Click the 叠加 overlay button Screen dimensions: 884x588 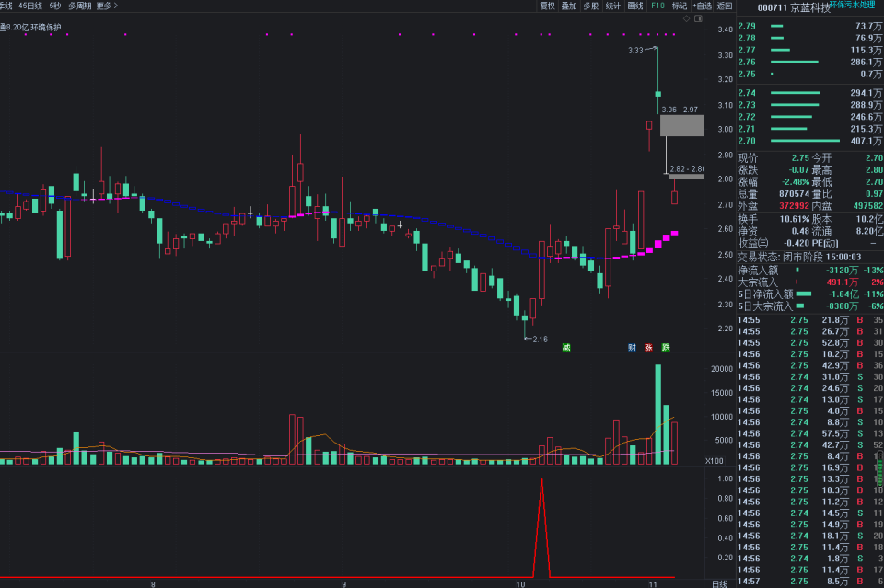[569, 6]
